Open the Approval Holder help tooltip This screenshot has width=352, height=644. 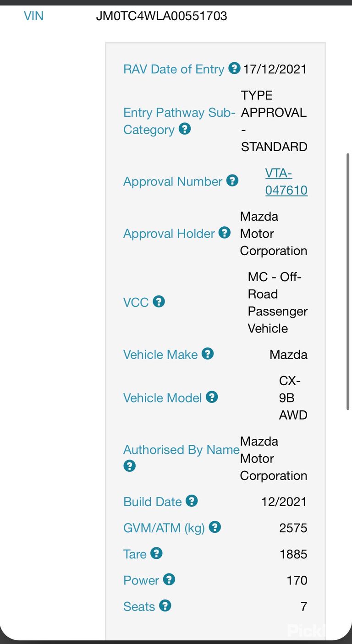point(224,233)
